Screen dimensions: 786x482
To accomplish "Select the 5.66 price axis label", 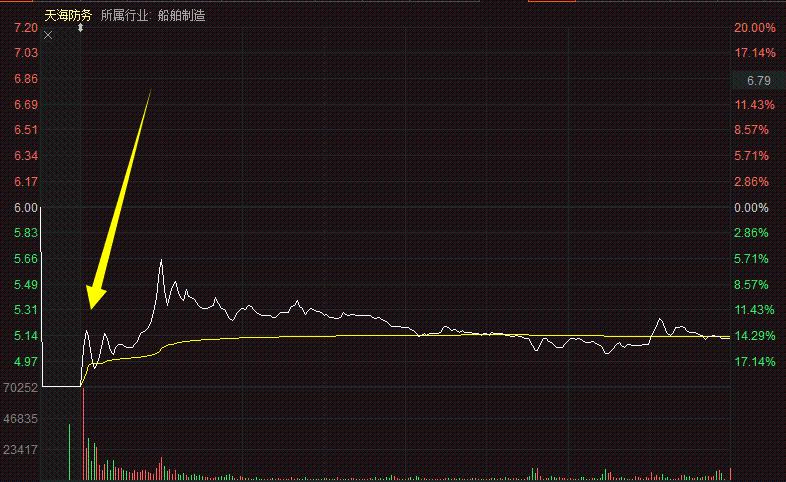I will tap(26, 259).
